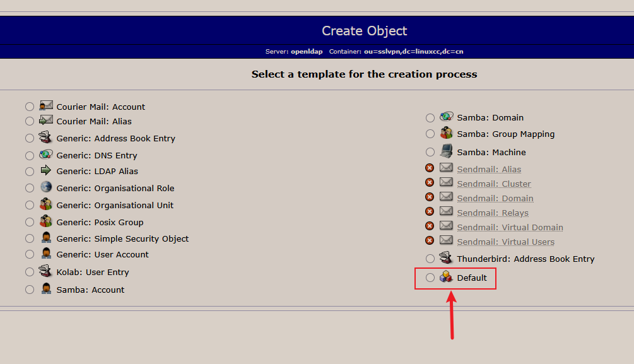Click the Generic: Simple Security Object label
The image size is (634, 364).
point(122,239)
